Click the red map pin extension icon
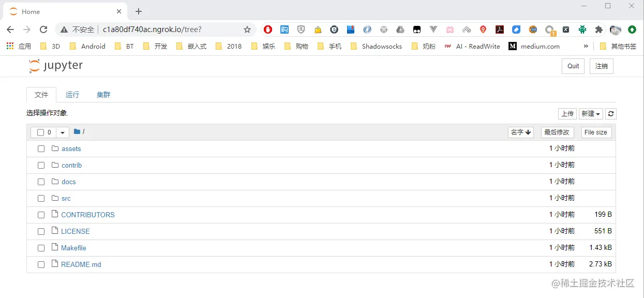This screenshot has width=644, height=298. coord(483,29)
